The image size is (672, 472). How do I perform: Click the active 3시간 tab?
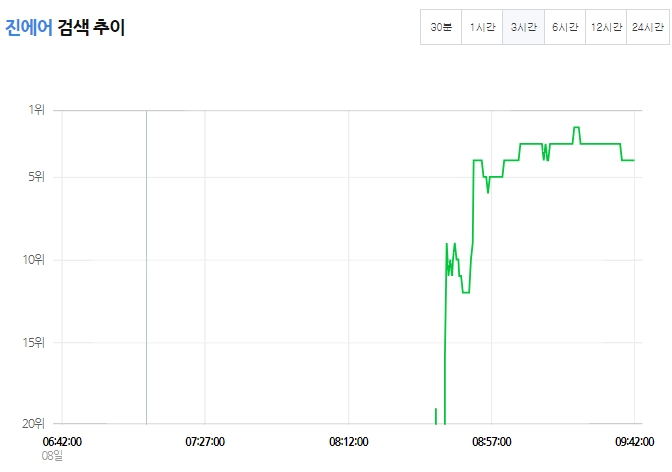click(523, 27)
